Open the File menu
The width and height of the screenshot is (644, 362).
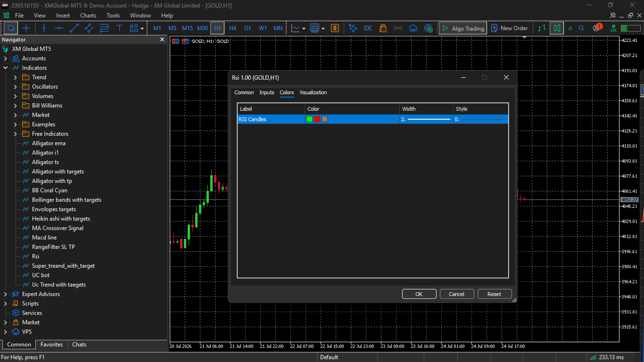coord(19,16)
